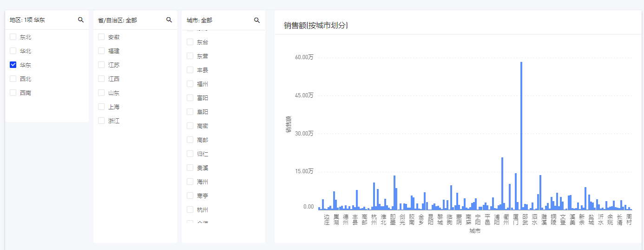Select 江苏 in the province list
Viewport: 644px width, 250px height.
click(x=101, y=65)
